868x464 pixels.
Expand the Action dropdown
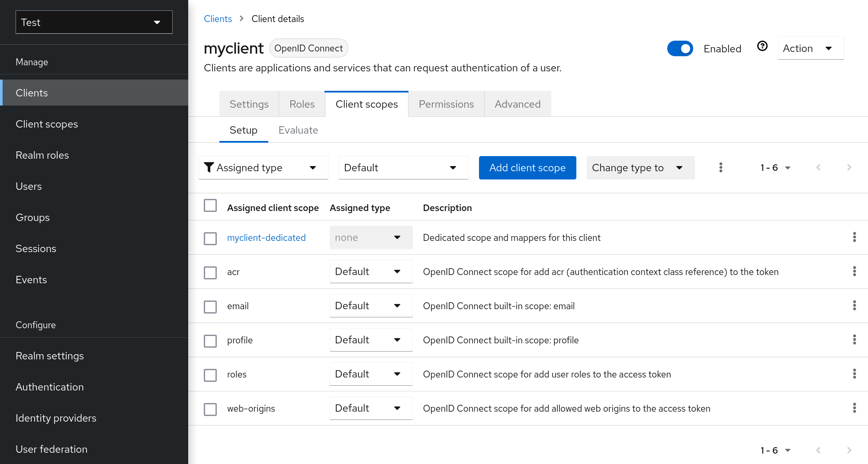click(810, 48)
